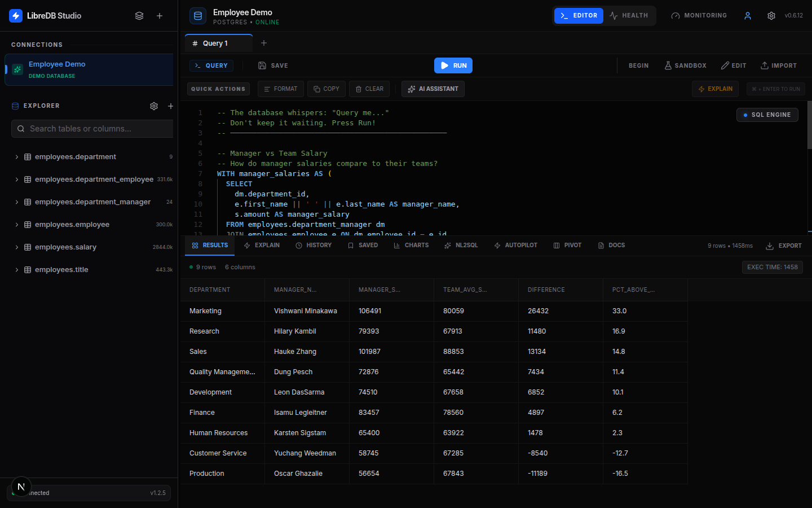
Task: Open the Docs tab
Action: (x=611, y=246)
